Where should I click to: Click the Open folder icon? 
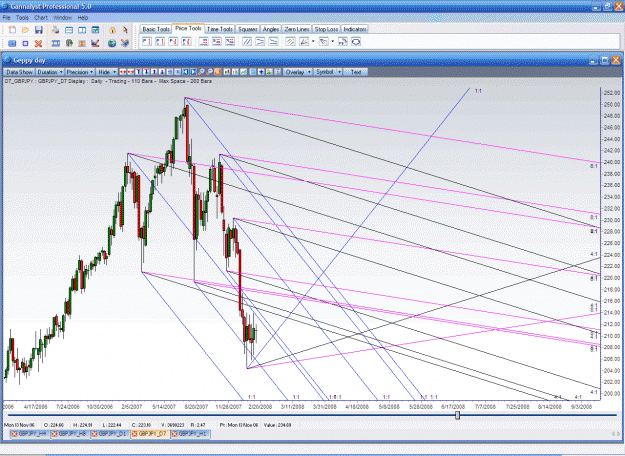coord(25,30)
